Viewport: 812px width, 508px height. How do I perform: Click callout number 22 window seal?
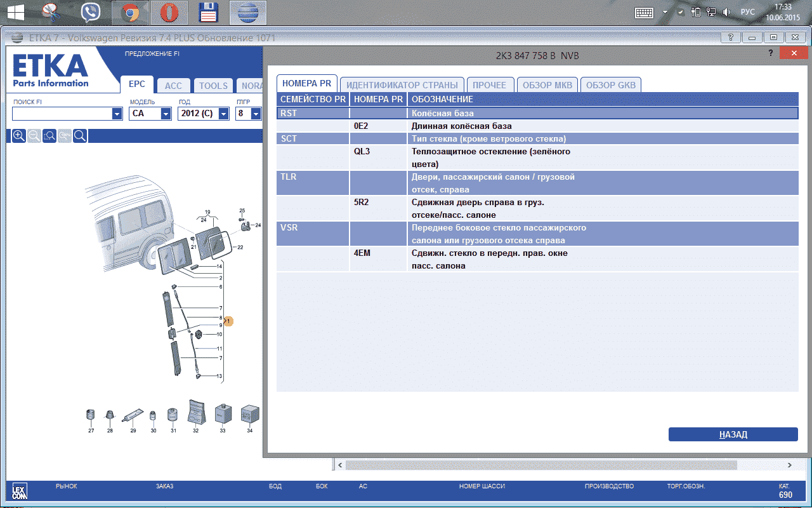point(240,247)
